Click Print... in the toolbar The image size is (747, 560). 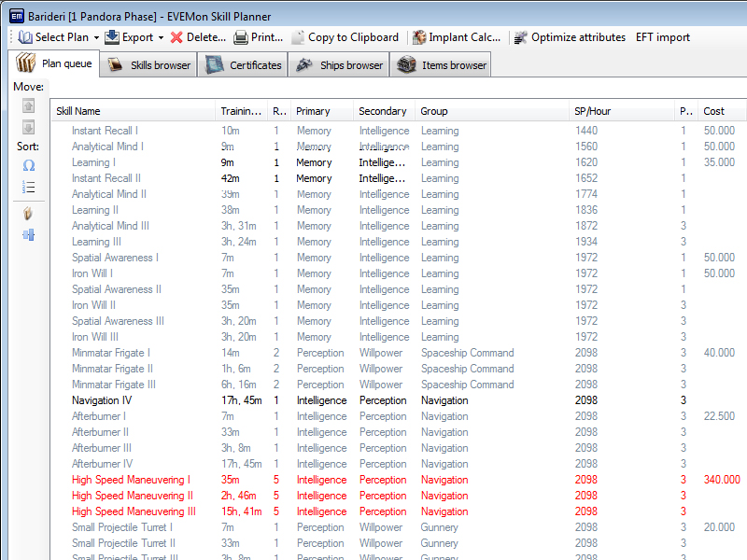(x=267, y=37)
